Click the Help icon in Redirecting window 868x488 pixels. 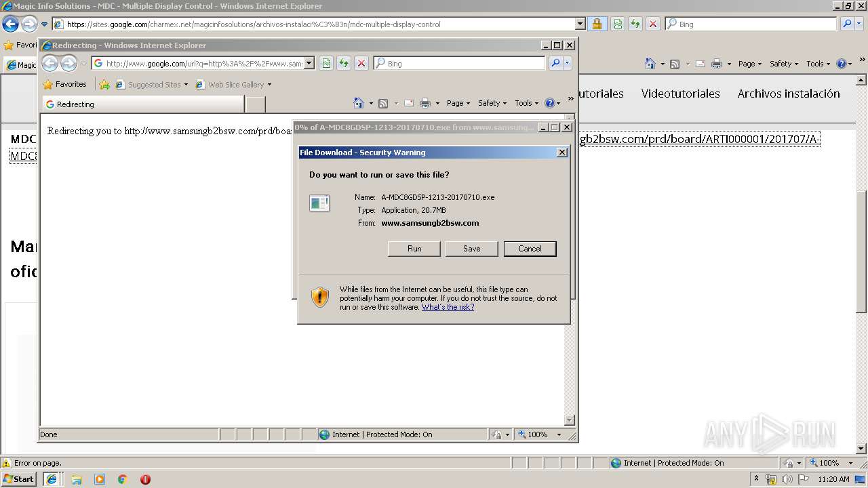pyautogui.click(x=550, y=103)
